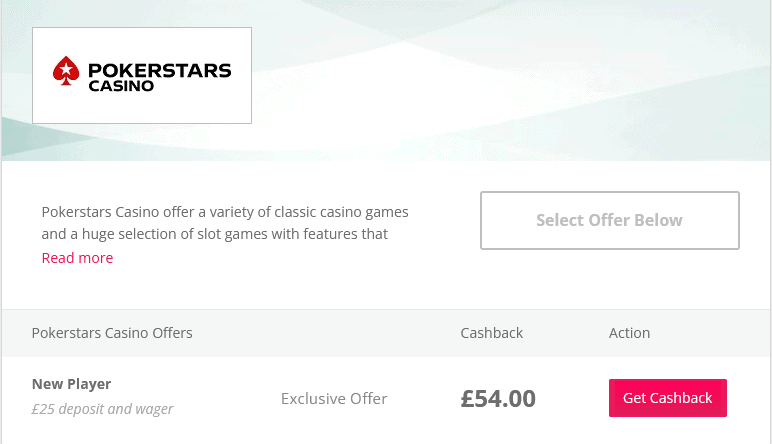Open the PokerStars Casino logo image
Screen dimensions: 772x444
tap(142, 75)
